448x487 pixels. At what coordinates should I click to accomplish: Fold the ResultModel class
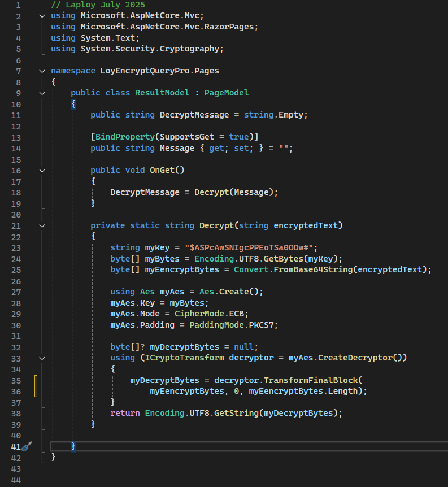pyautogui.click(x=42, y=93)
